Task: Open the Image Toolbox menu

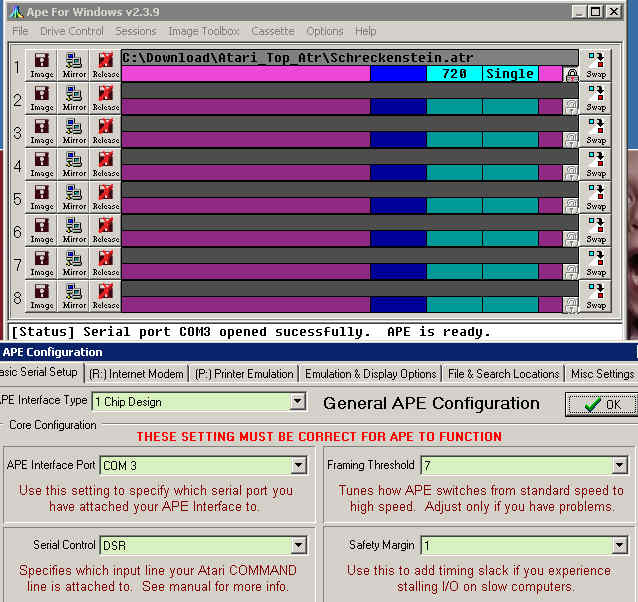Action: pyautogui.click(x=204, y=31)
